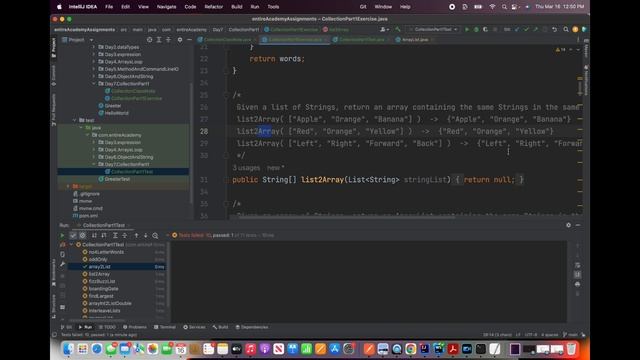Viewport: 640px width, 360px height.
Task: Open Project panel settings gear
Action: [x=180, y=40]
